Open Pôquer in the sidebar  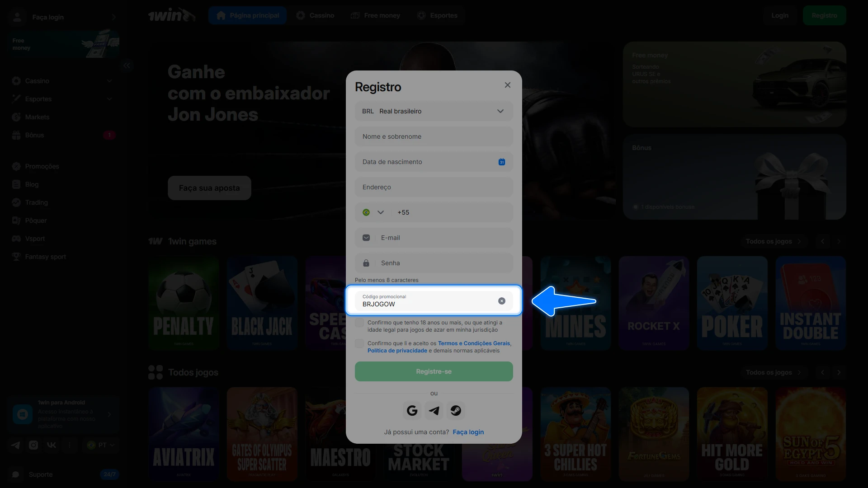coord(63,221)
